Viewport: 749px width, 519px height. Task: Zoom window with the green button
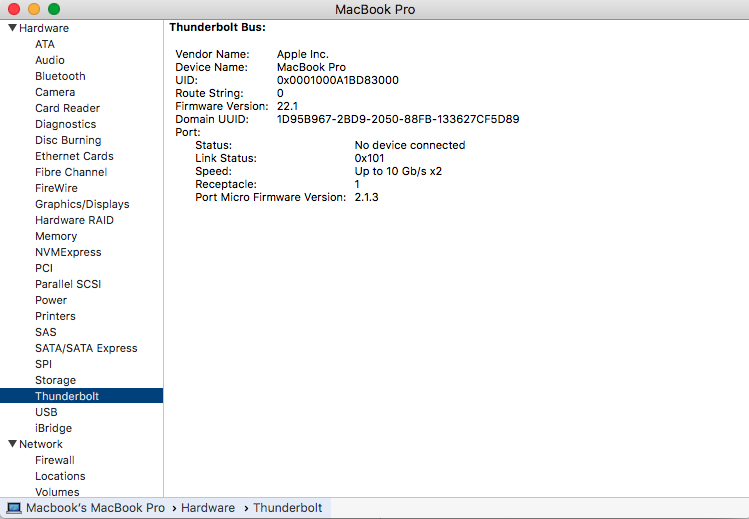pos(54,9)
